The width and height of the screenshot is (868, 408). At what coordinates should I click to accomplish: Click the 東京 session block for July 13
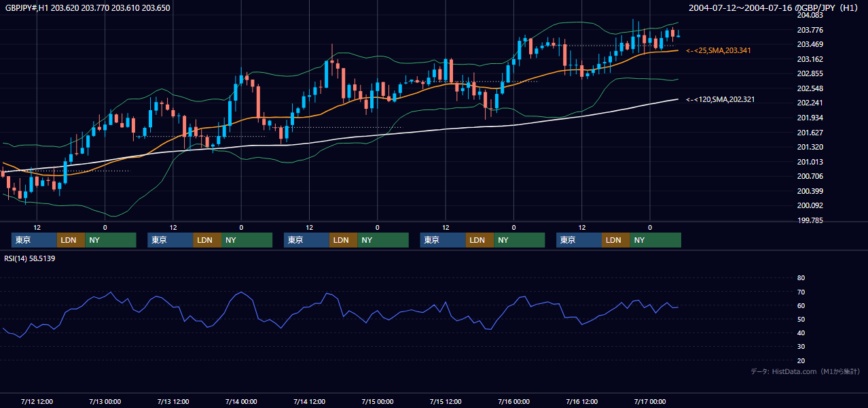(170, 240)
